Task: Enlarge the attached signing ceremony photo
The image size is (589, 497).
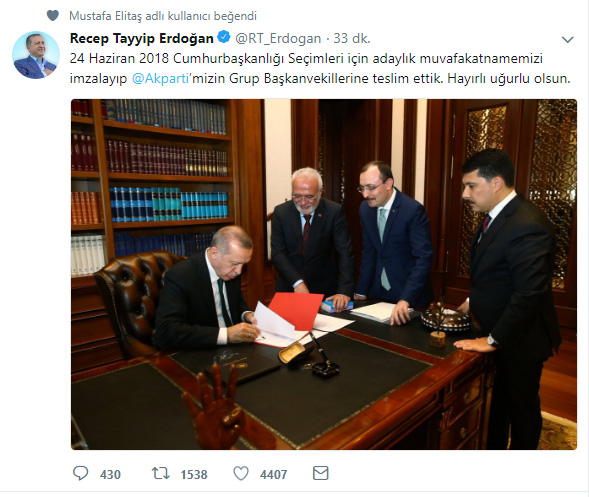Action: click(324, 274)
